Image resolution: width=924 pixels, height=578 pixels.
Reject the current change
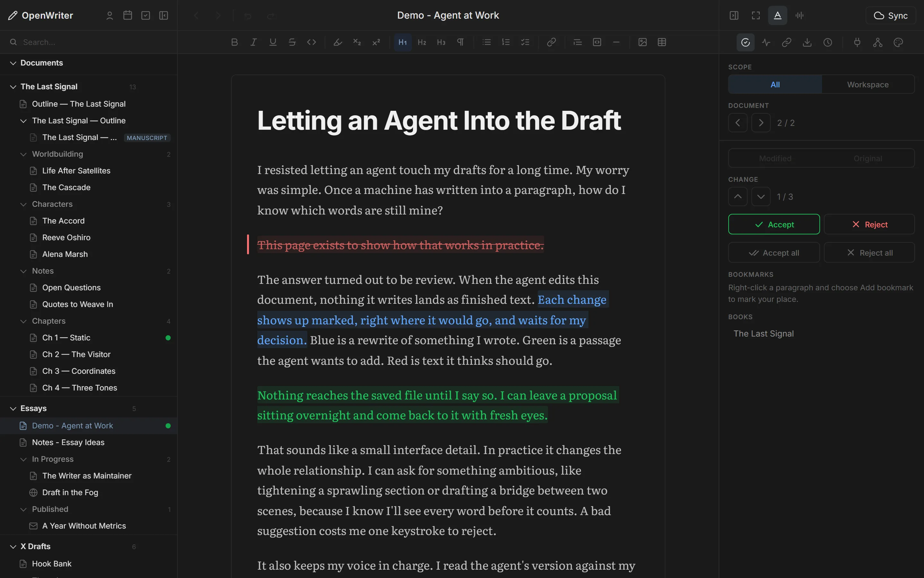coord(869,224)
